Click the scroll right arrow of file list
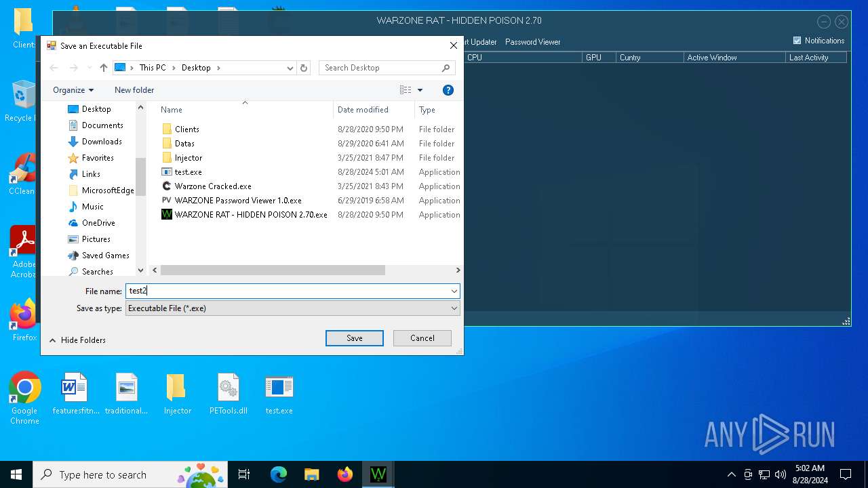This screenshot has height=488, width=868. (458, 270)
